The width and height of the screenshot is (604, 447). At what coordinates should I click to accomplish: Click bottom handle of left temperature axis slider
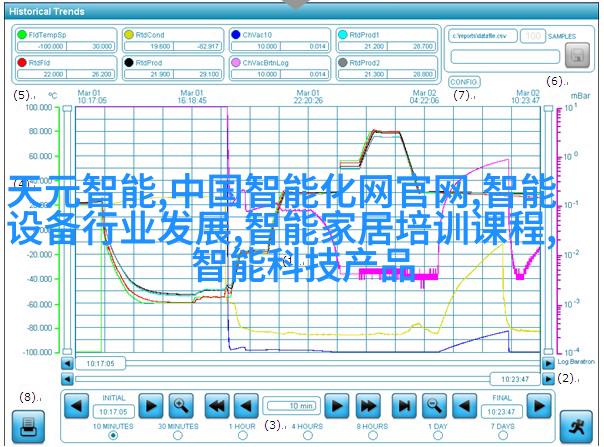pos(67,351)
